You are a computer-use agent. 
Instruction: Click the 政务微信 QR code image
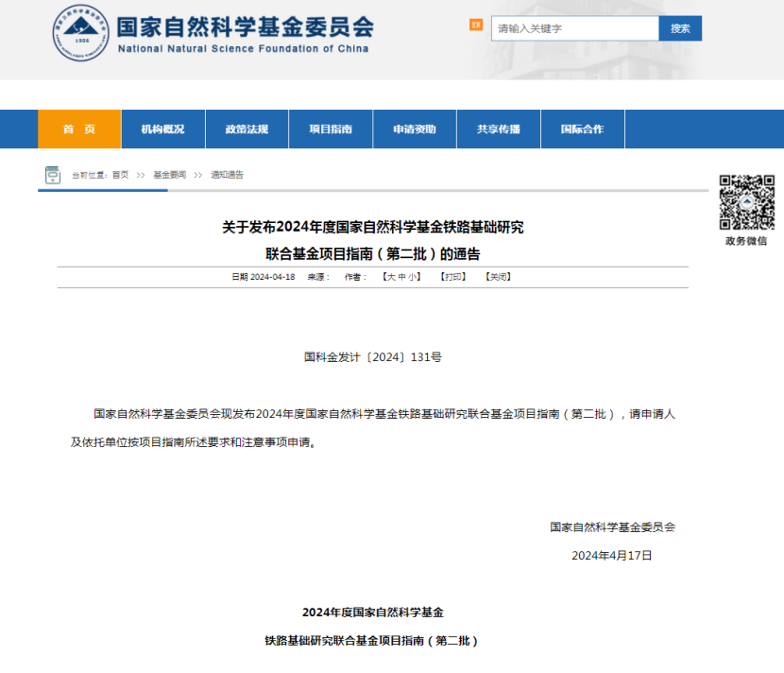[746, 202]
